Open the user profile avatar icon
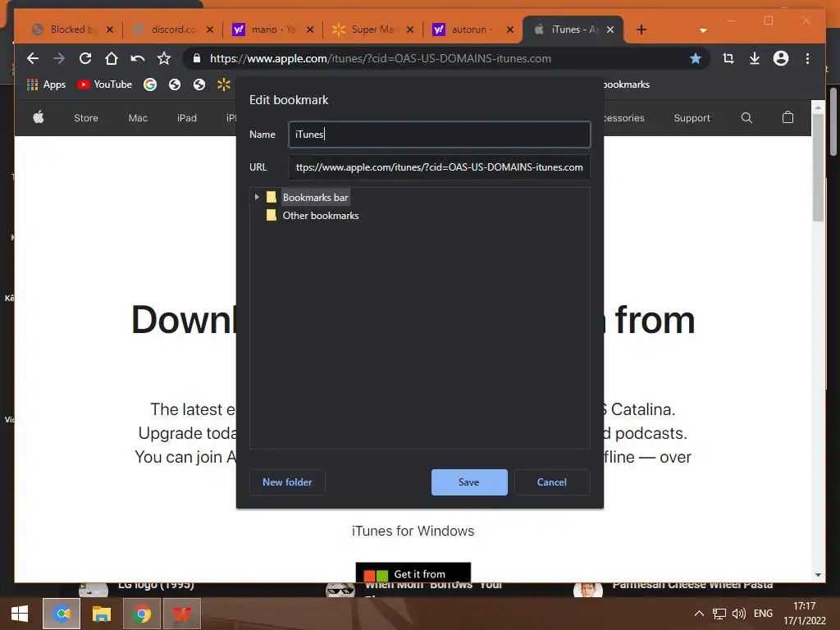The image size is (840, 630). click(x=781, y=58)
